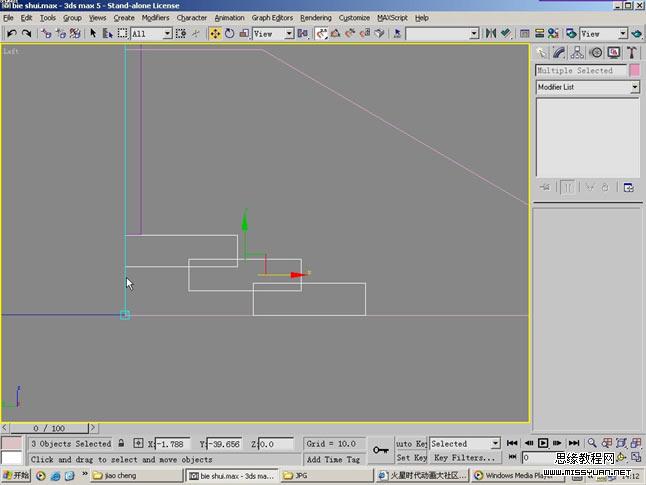Toggle the 3D Snap button
This screenshot has height=485, width=646.
321,33
